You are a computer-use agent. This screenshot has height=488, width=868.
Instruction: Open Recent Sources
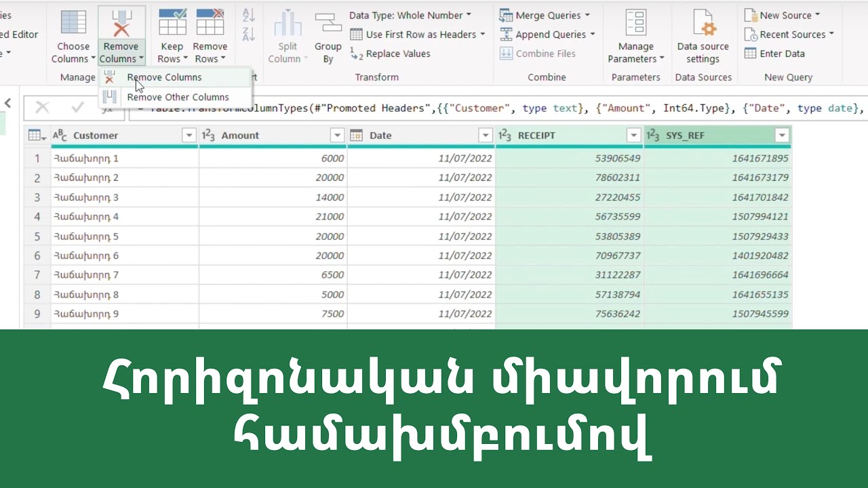[789, 35]
